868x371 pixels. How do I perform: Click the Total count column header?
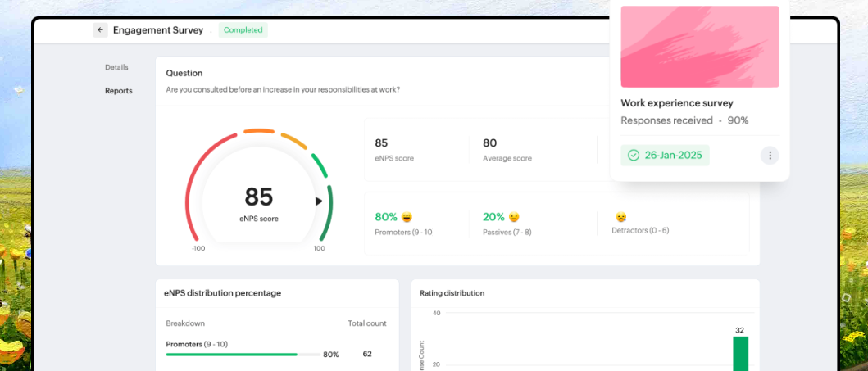(367, 323)
